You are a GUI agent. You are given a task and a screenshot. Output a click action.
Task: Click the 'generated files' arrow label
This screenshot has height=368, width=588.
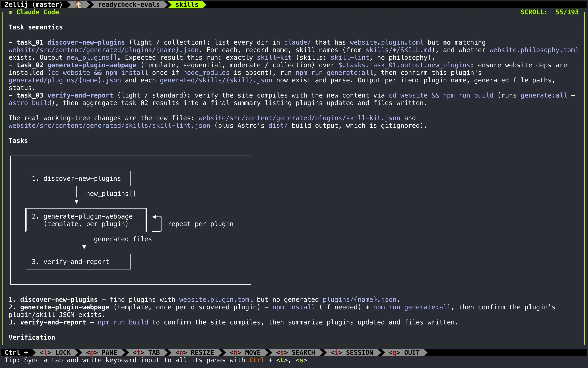(123, 239)
